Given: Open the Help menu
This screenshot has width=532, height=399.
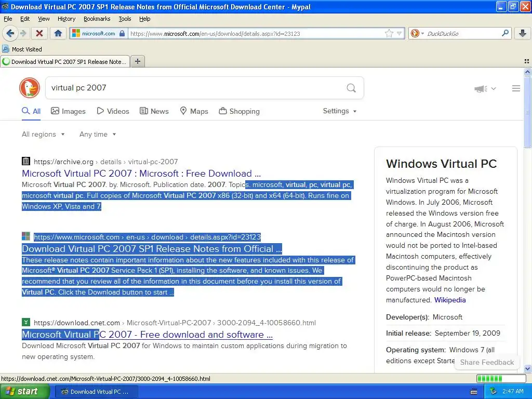Looking at the screenshot, I should [144, 19].
